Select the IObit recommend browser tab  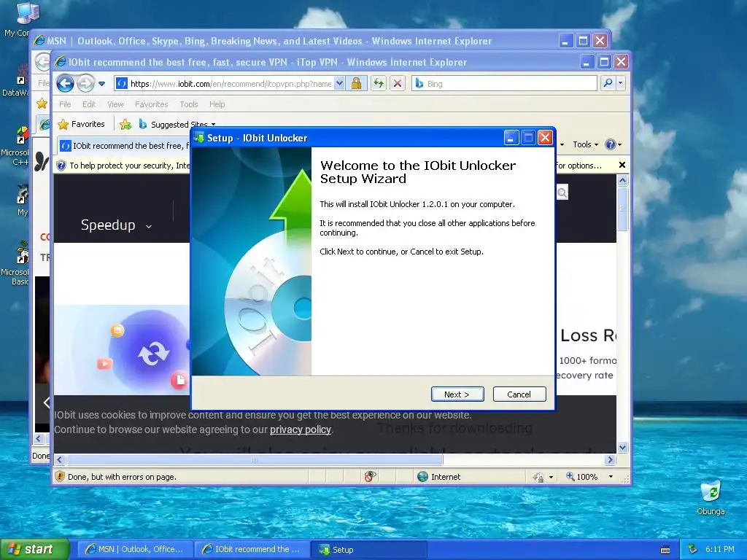point(125,146)
